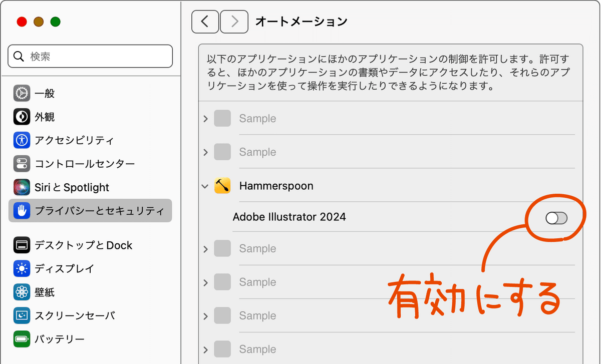Open バッテリー battery icon
Image resolution: width=601 pixels, height=364 pixels.
(x=22, y=339)
